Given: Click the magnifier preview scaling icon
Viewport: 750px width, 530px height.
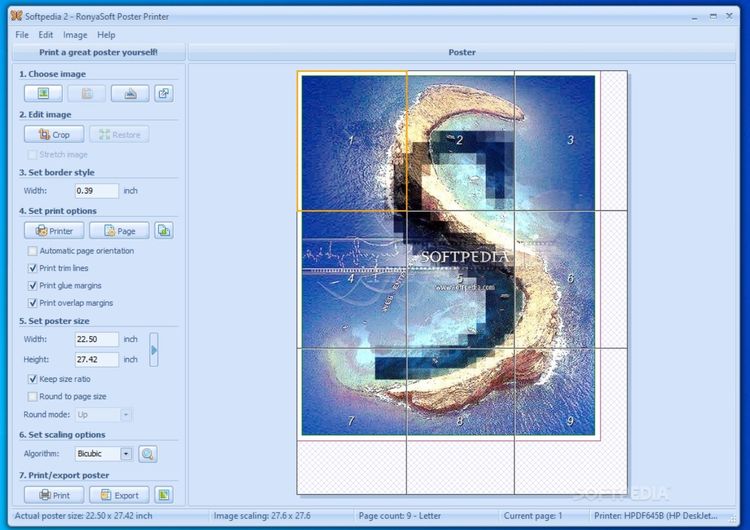Looking at the screenshot, I should (148, 453).
